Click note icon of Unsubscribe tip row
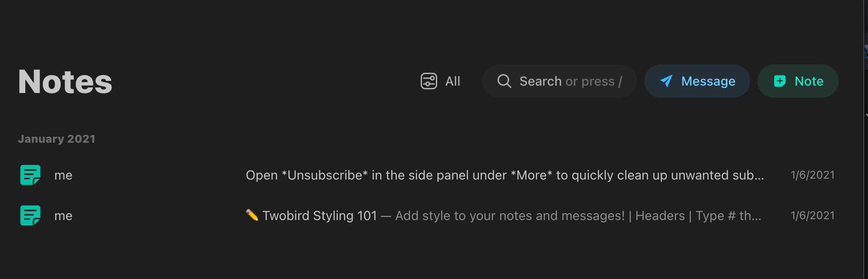This screenshot has width=868, height=279. tap(30, 175)
